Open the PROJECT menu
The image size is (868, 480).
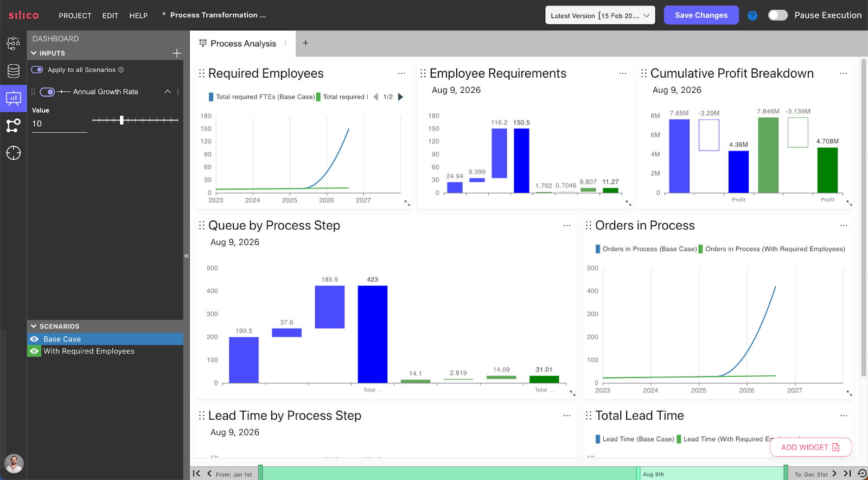[75, 16]
